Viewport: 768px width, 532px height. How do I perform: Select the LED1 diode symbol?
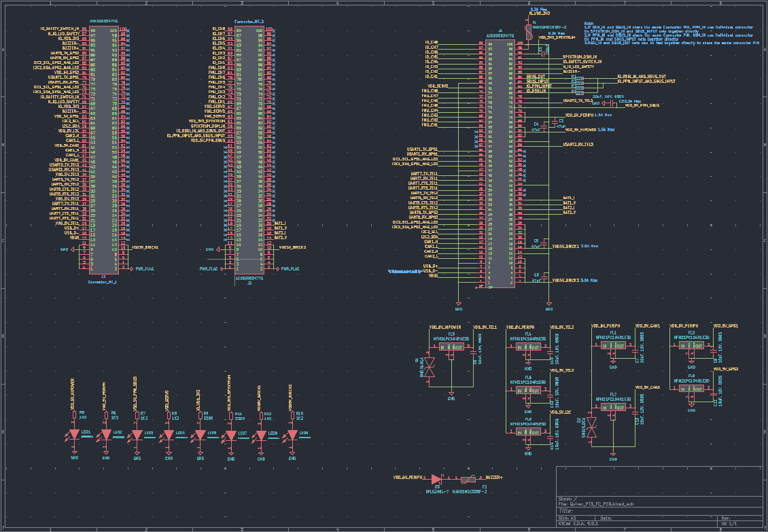click(x=75, y=435)
